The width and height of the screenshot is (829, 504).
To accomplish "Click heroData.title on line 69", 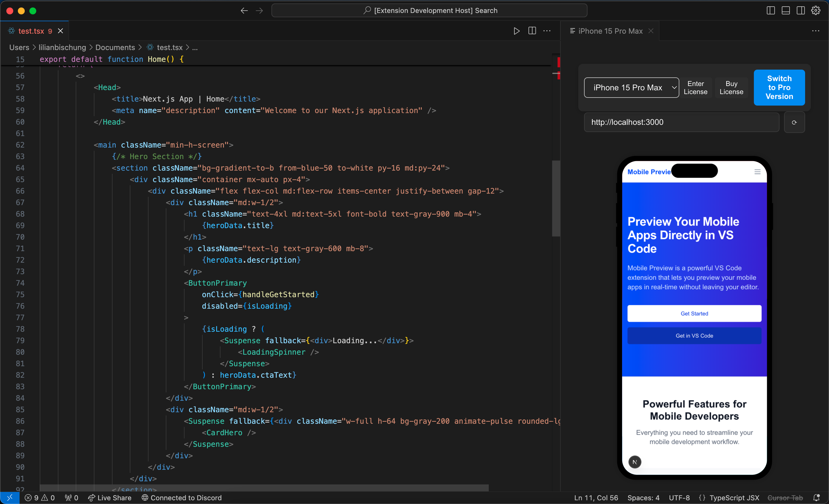I will pyautogui.click(x=238, y=226).
